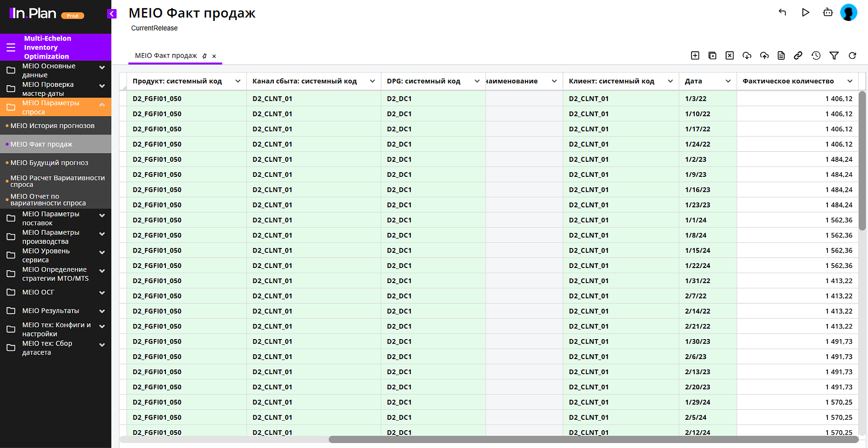Pin the МЕЮ Факт продаж tab

tap(205, 56)
